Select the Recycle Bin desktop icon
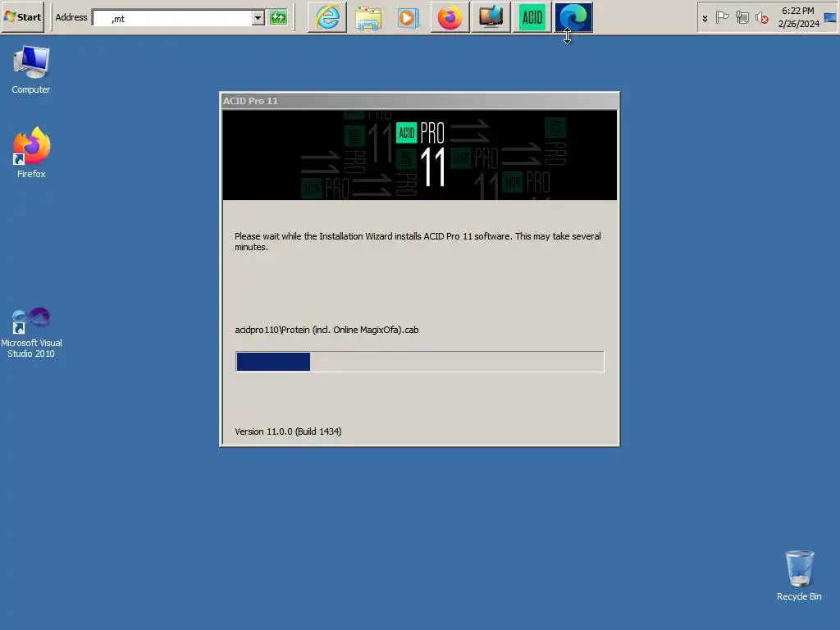Image resolution: width=840 pixels, height=630 pixels. [x=799, y=575]
